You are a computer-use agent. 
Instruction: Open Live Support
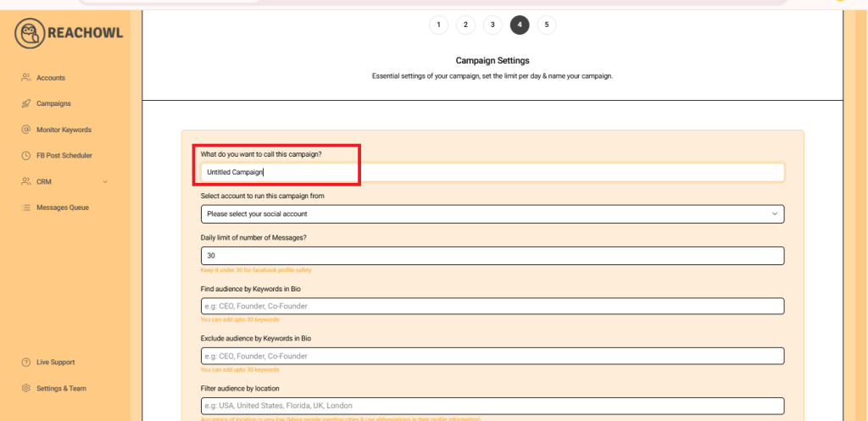tap(55, 363)
